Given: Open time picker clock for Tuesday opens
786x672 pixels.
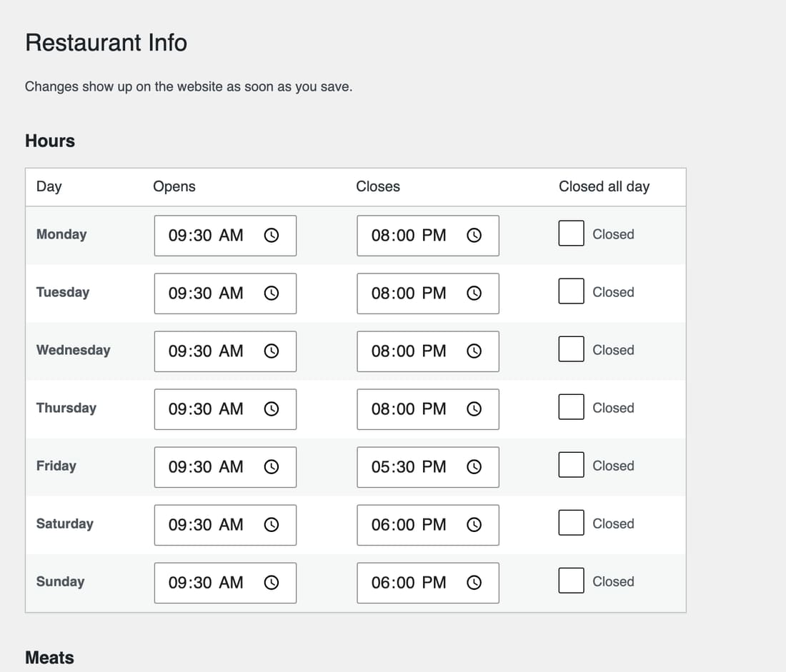Looking at the screenshot, I should point(272,294).
